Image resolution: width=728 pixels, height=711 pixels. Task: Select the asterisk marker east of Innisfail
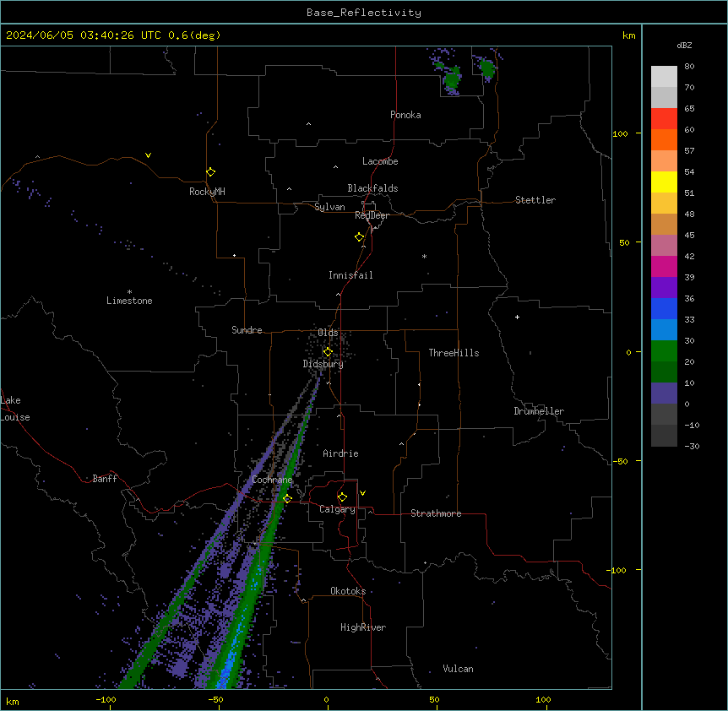pyautogui.click(x=424, y=256)
